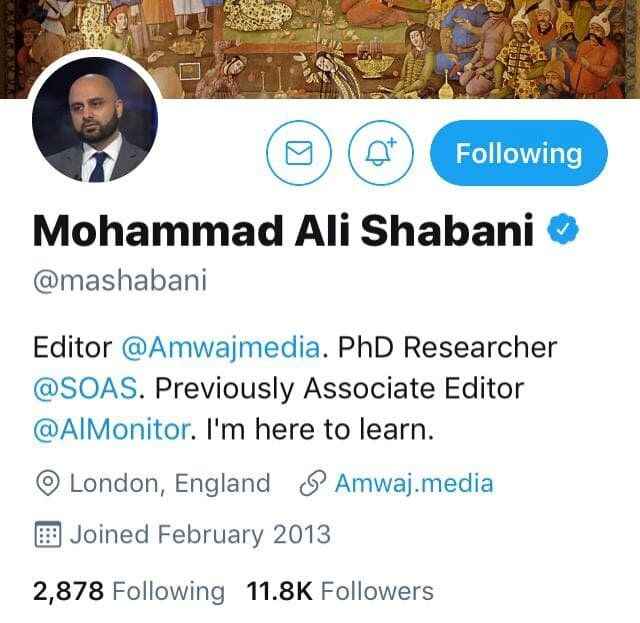This screenshot has width=640, height=623.
Task: Open the 11.8K Followers list
Action: click(340, 591)
